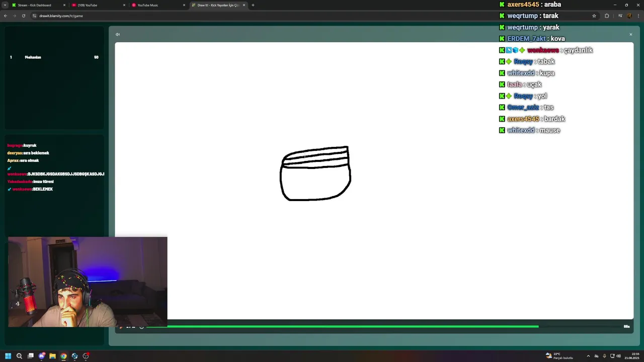644x362 pixels.
Task: Go back in browser history
Action: (6, 16)
